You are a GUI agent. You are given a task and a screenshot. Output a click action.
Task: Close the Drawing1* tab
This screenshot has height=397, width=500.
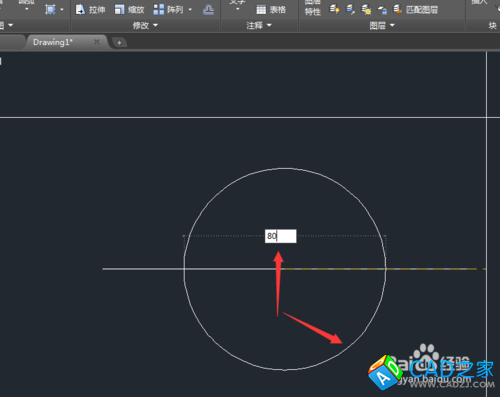click(x=97, y=42)
